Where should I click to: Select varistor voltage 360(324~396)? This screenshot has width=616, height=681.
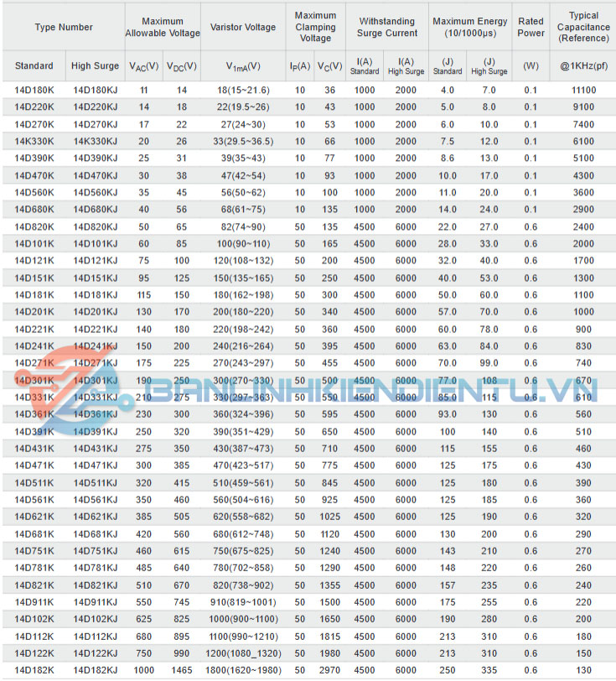243,414
